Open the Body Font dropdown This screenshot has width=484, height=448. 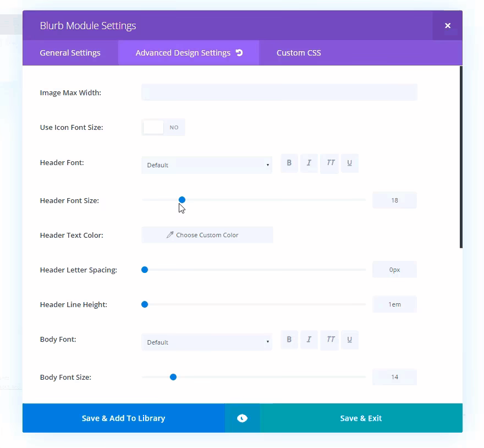click(207, 342)
